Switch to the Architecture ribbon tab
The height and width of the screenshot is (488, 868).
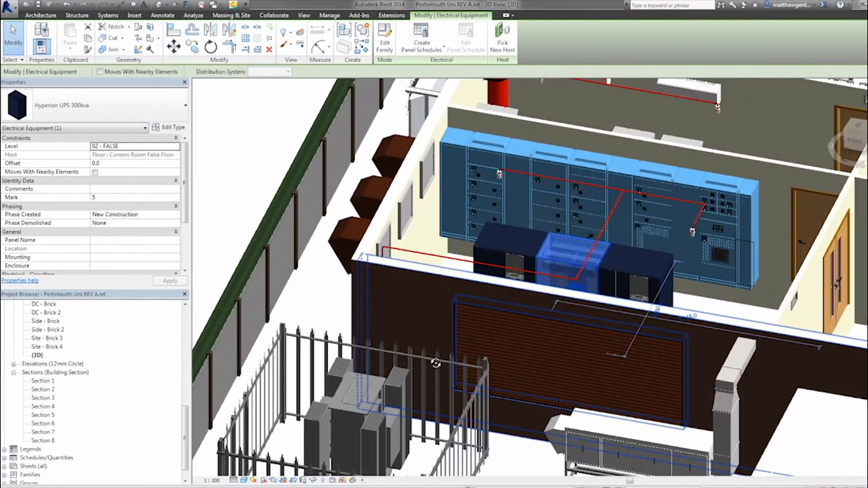click(41, 15)
